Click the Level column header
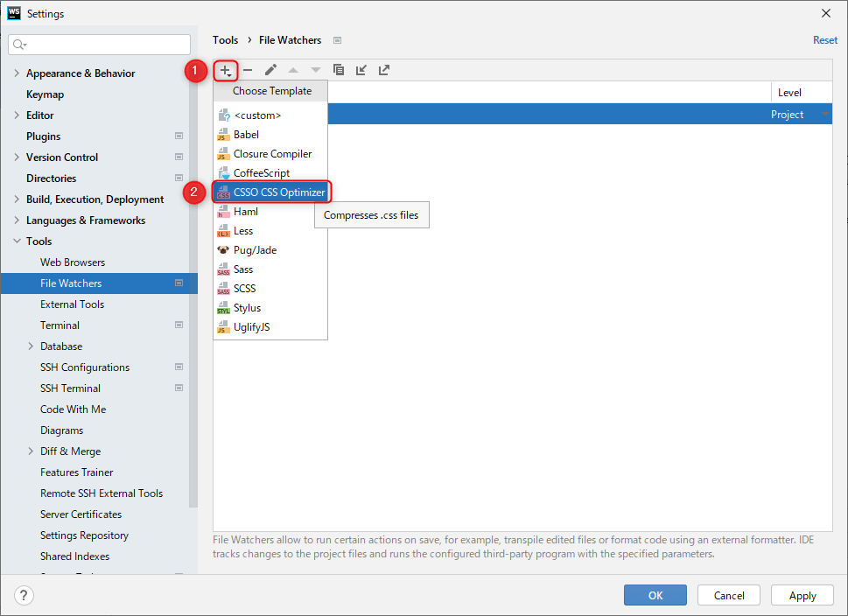The width and height of the screenshot is (848, 616). [802, 93]
